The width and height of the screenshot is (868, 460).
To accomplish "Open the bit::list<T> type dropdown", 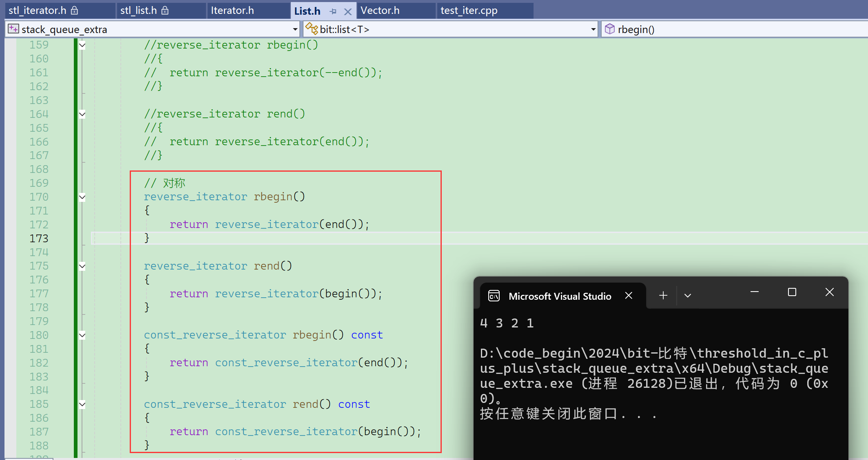I will (x=593, y=29).
